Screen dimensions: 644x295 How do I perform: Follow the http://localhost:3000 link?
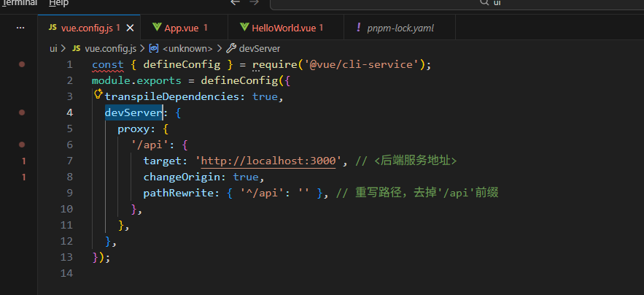(x=268, y=161)
